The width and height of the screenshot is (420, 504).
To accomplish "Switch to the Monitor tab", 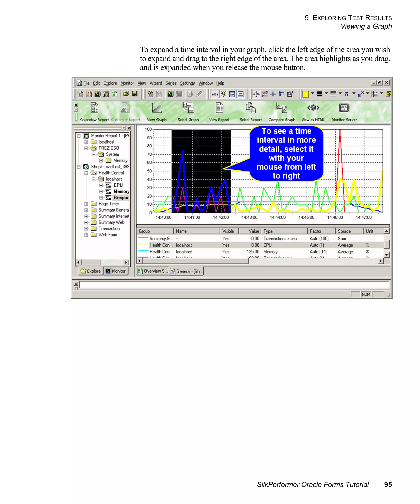I will (116, 271).
